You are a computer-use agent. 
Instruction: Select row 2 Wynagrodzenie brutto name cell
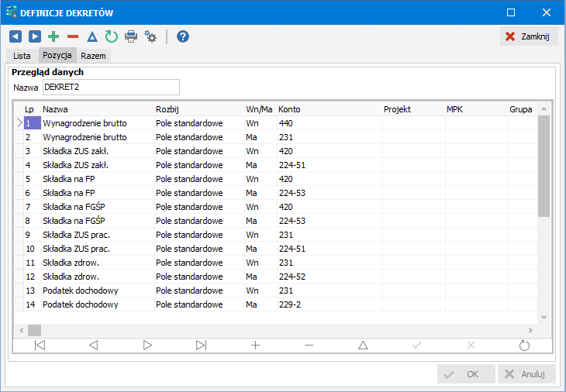pos(98,137)
